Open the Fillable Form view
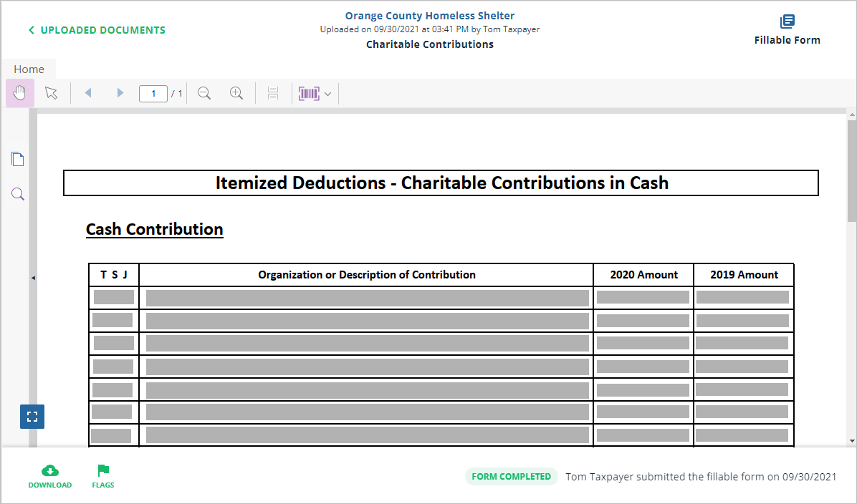Image resolution: width=857 pixels, height=504 pixels. click(787, 30)
